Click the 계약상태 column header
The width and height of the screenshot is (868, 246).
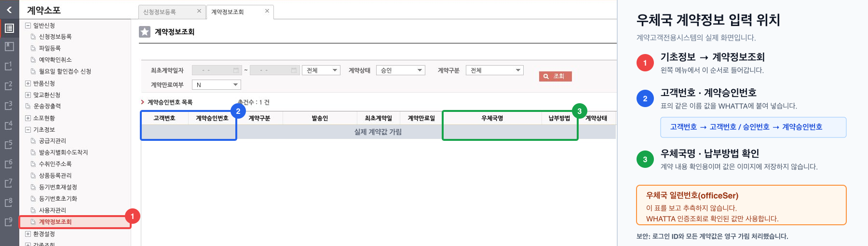click(x=597, y=118)
